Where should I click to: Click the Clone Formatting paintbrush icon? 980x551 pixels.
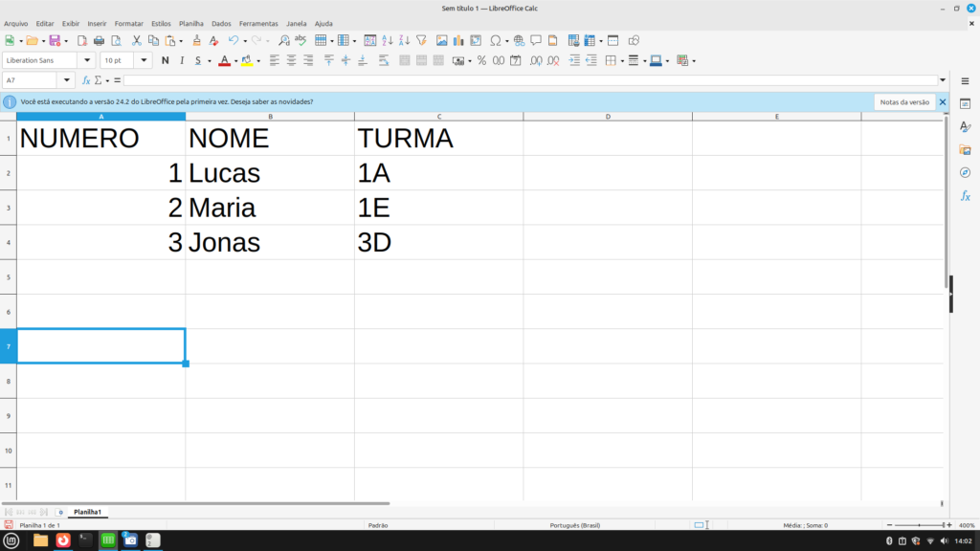(196, 41)
